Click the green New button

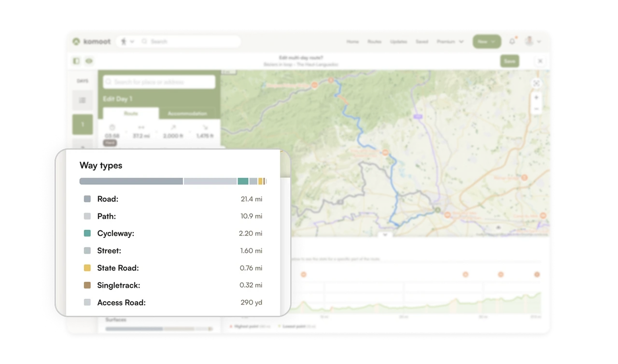[487, 42]
